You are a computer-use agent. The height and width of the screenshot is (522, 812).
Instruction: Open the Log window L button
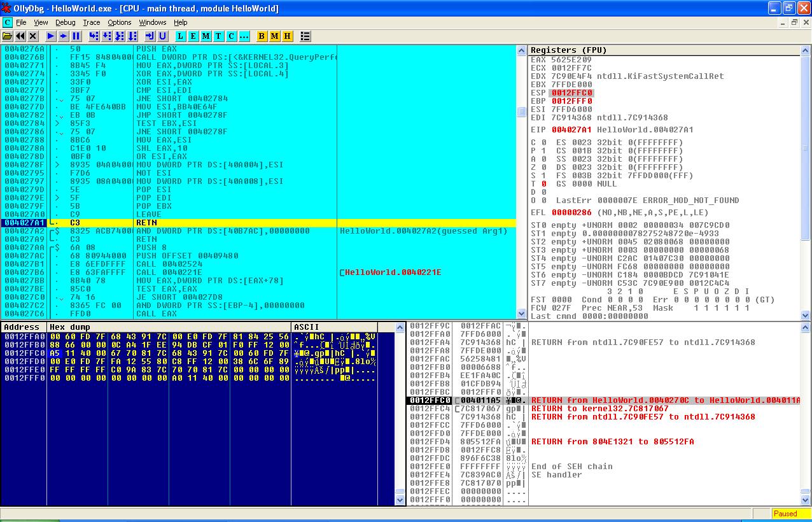(181, 36)
